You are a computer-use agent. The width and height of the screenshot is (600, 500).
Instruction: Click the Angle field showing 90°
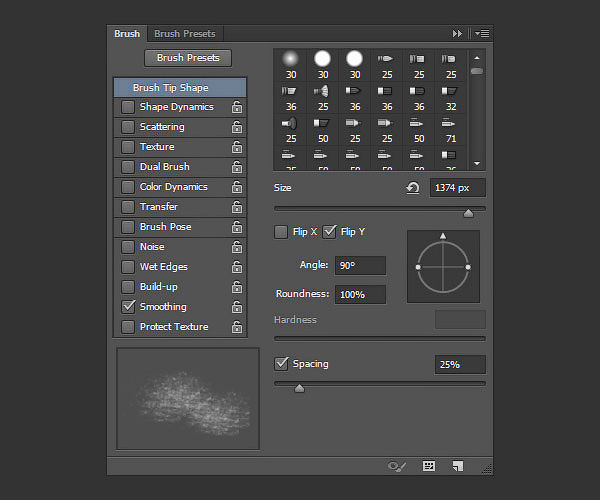tap(360, 265)
